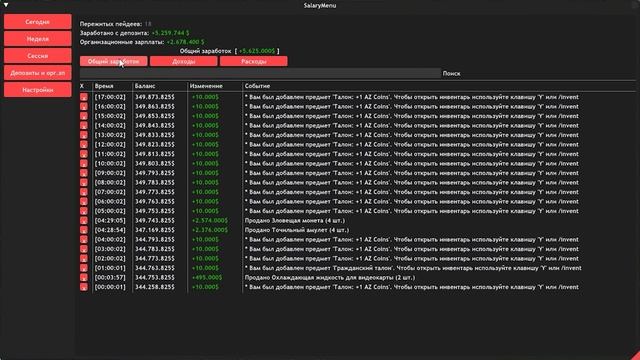Click the Баланс column header
The height and width of the screenshot is (360, 640).
click(x=145, y=86)
